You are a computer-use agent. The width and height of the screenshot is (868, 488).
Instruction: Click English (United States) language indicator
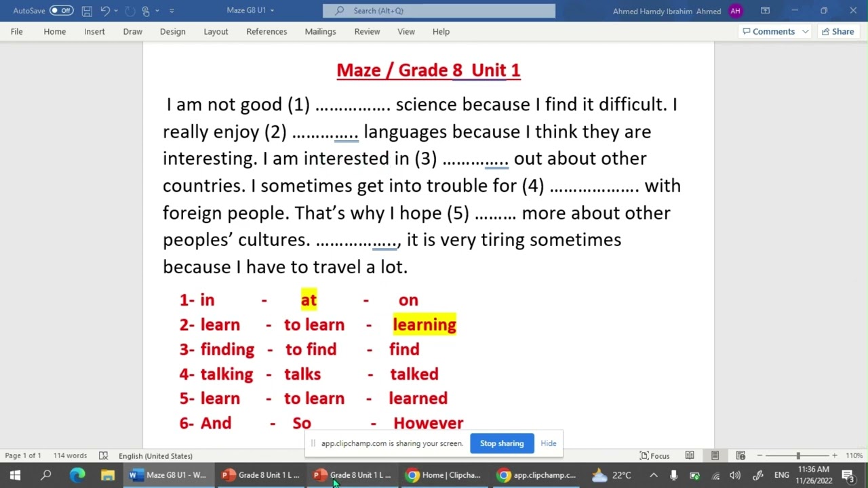pos(155,455)
